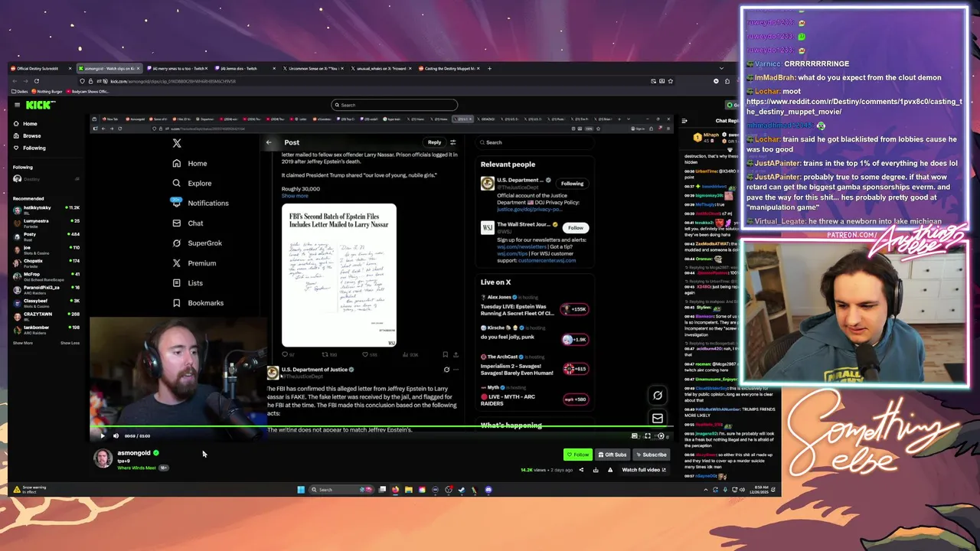The image size is (980, 551).
Task: Click the Kick search field
Action: [394, 105]
